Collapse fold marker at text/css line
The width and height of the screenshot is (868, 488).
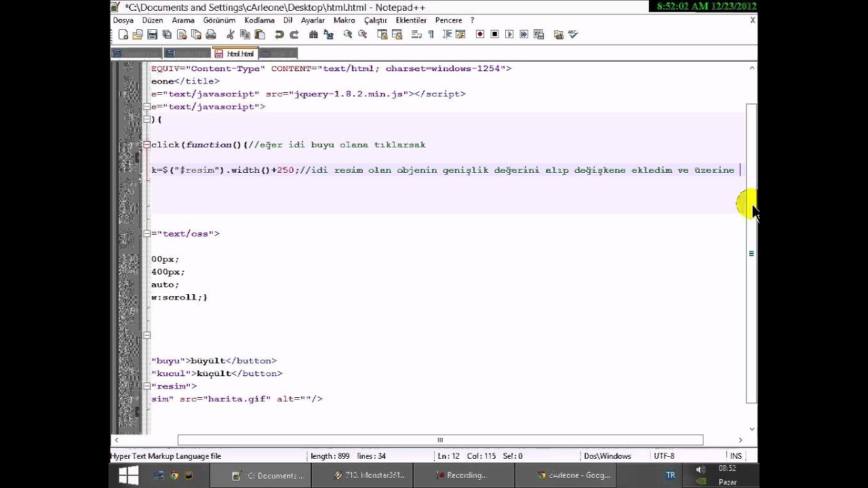[x=146, y=234]
